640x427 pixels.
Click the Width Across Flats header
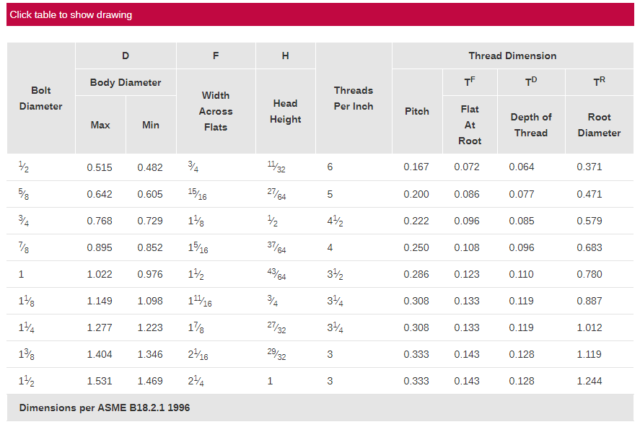click(x=216, y=111)
